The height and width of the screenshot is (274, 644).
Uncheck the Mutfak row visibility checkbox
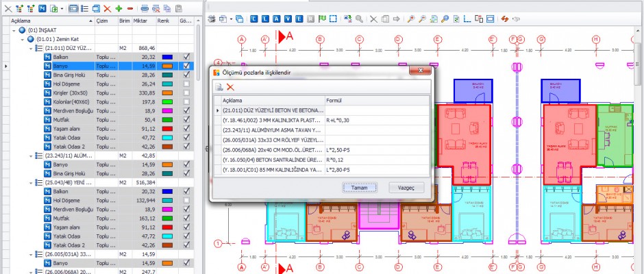click(x=186, y=120)
